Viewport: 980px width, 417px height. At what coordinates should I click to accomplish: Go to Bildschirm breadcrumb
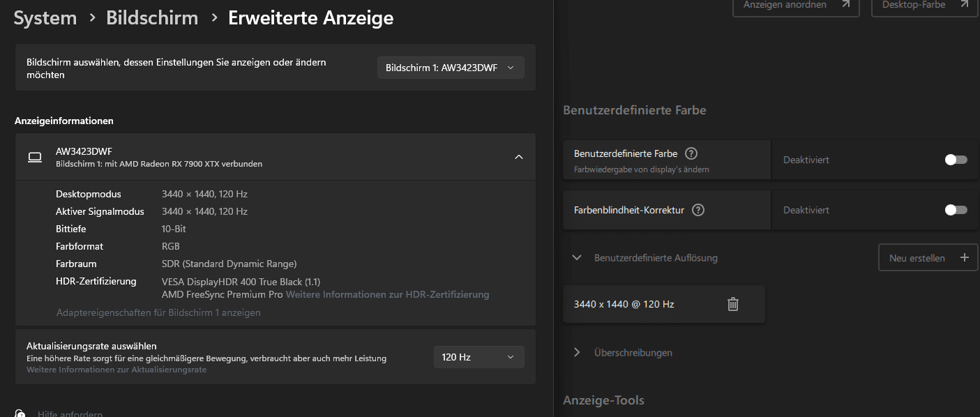click(x=152, y=18)
